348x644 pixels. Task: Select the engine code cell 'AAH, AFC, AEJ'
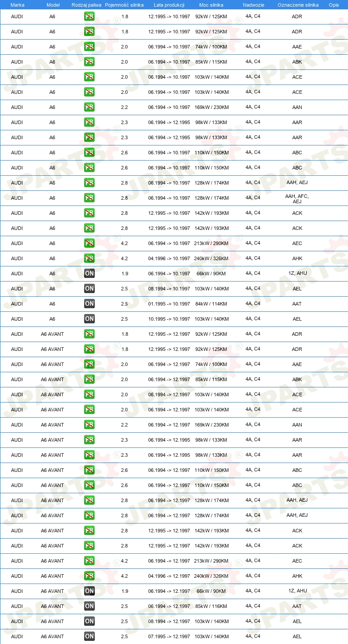point(297,199)
